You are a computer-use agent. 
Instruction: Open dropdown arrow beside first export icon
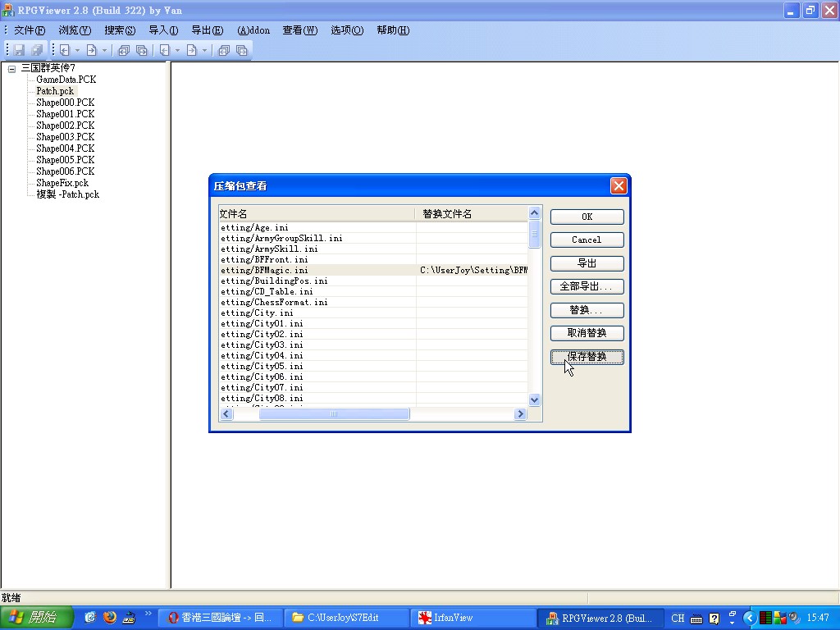click(104, 51)
